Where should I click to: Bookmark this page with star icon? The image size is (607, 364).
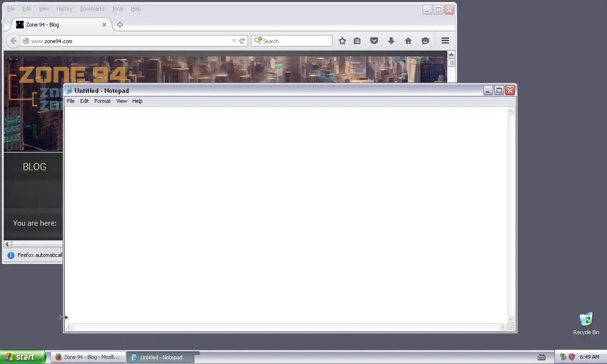point(342,41)
